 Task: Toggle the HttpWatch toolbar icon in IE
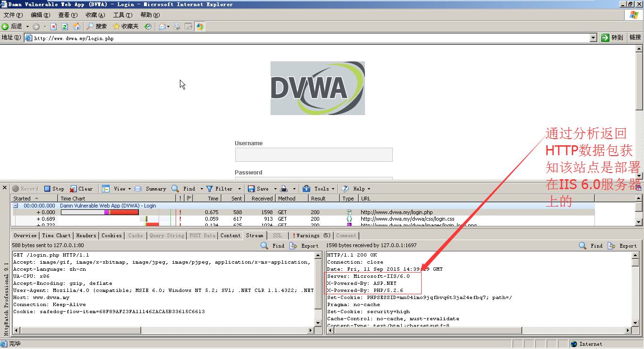coord(200,26)
